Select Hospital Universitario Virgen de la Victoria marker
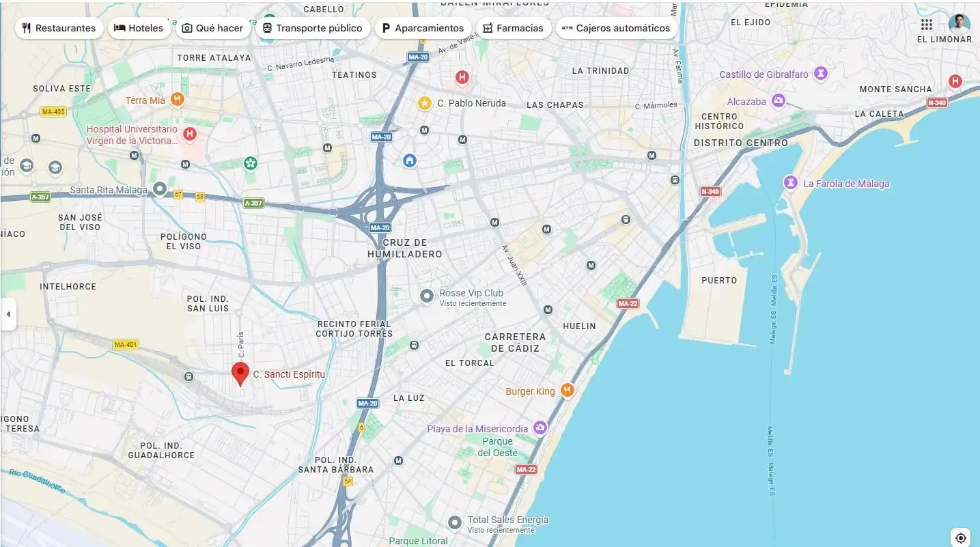 pyautogui.click(x=190, y=134)
